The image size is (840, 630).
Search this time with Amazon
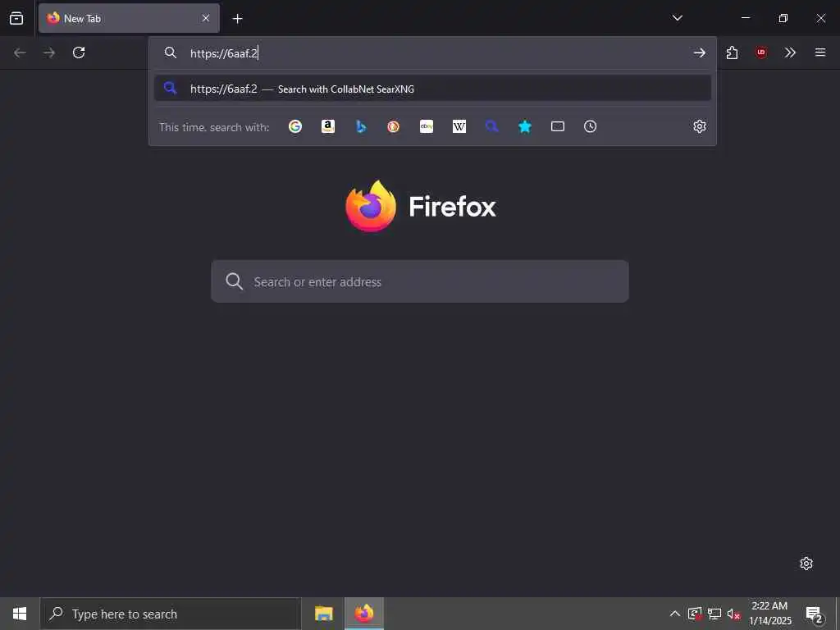point(328,126)
